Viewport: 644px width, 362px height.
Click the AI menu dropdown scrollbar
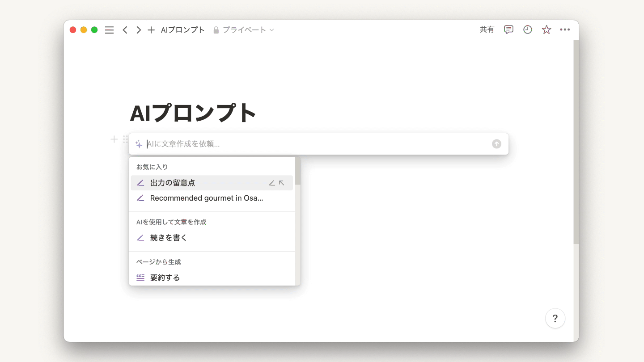click(x=298, y=171)
